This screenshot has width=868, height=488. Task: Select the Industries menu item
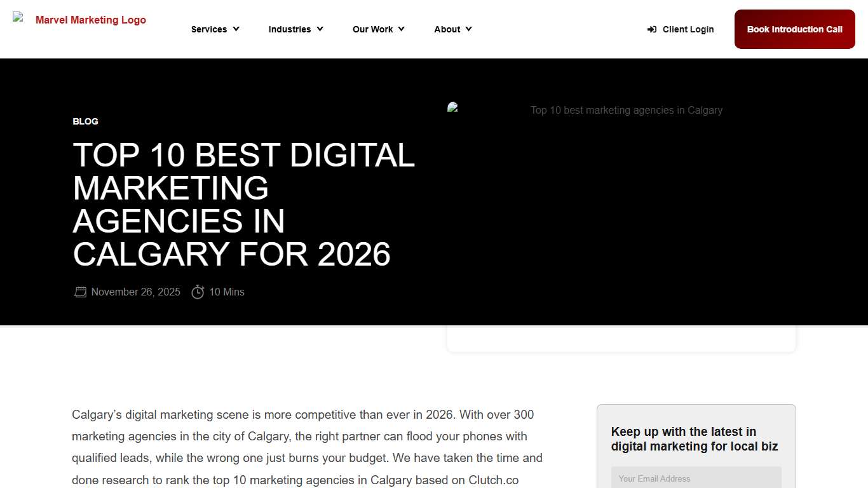[x=290, y=29]
